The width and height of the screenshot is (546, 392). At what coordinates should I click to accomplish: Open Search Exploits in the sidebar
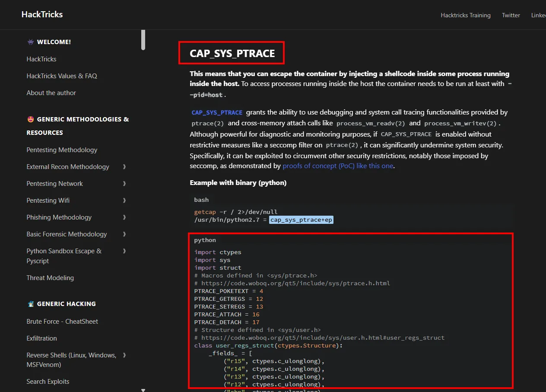pyautogui.click(x=48, y=382)
